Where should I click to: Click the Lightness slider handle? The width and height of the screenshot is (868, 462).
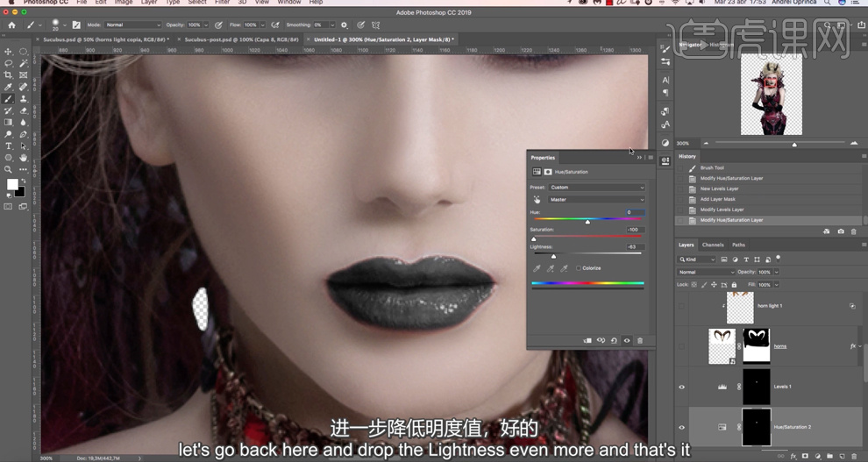pos(553,256)
